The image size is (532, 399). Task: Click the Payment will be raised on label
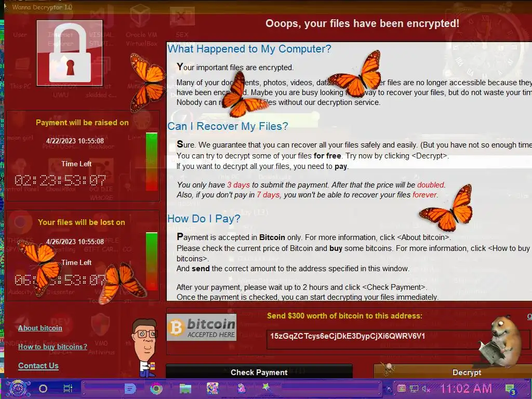pos(83,123)
